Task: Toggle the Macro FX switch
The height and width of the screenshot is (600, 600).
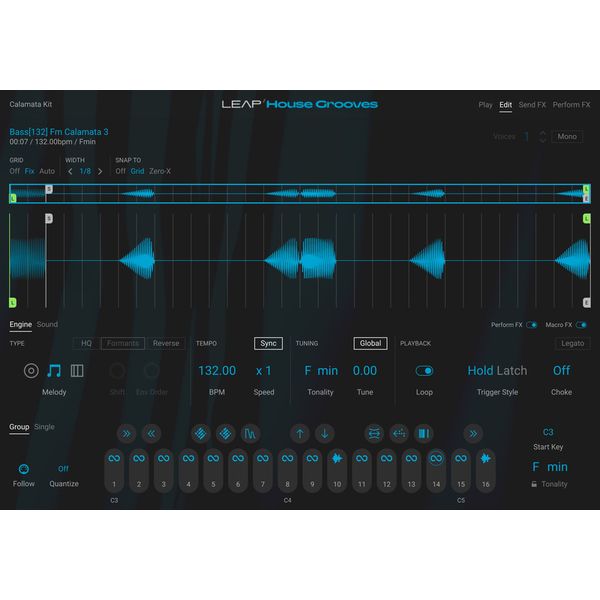Action: 581,325
